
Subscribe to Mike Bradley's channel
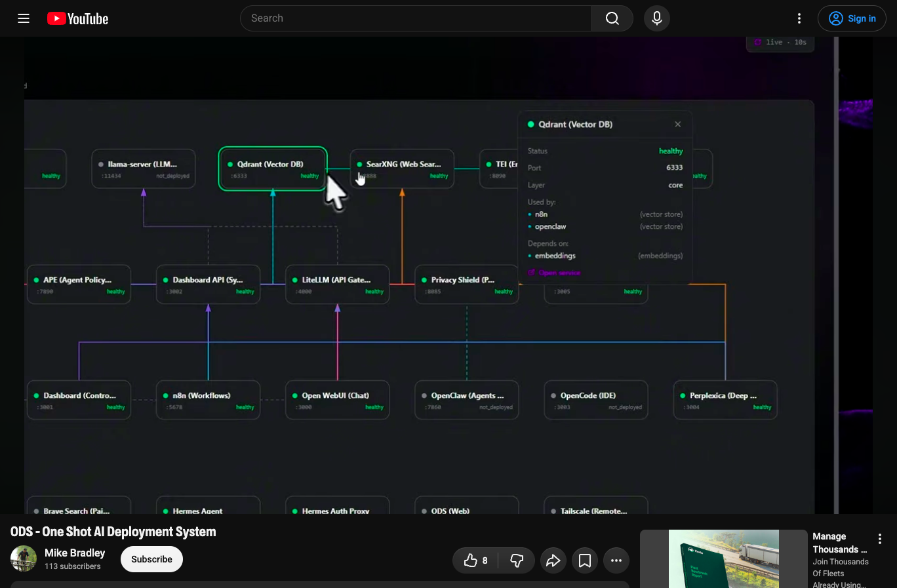pyautogui.click(x=151, y=559)
